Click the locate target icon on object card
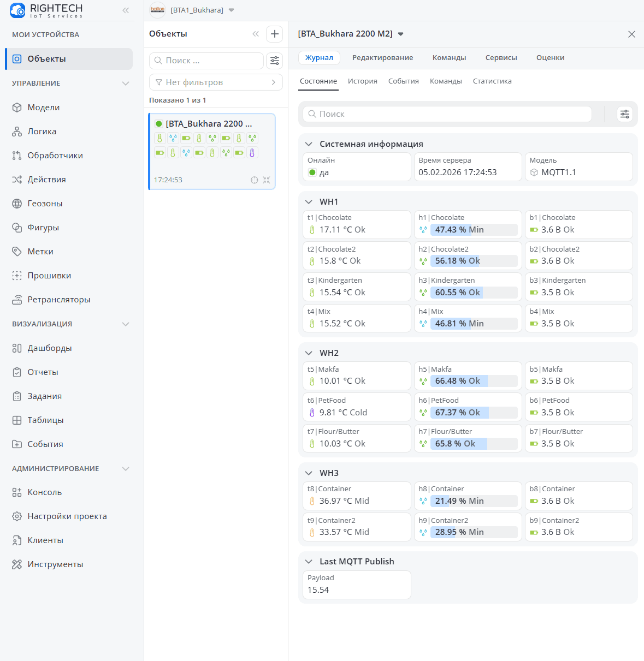This screenshot has height=661, width=644. point(254,180)
